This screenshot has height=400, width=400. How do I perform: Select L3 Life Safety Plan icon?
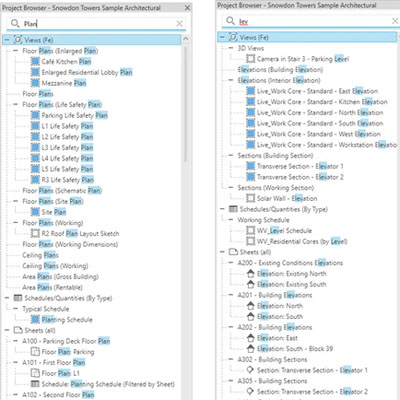click(x=35, y=147)
